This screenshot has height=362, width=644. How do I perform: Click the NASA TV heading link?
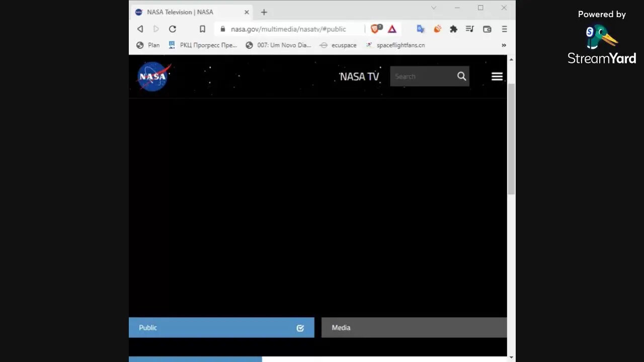coord(359,76)
